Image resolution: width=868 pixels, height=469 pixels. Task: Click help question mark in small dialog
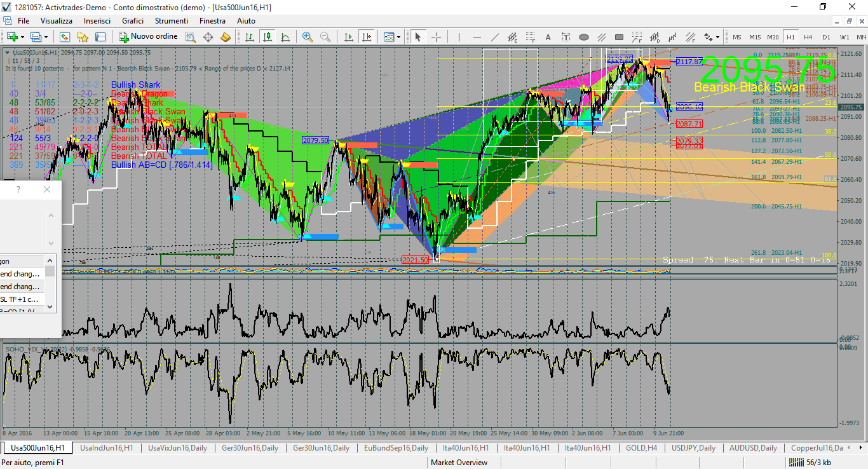click(x=18, y=189)
